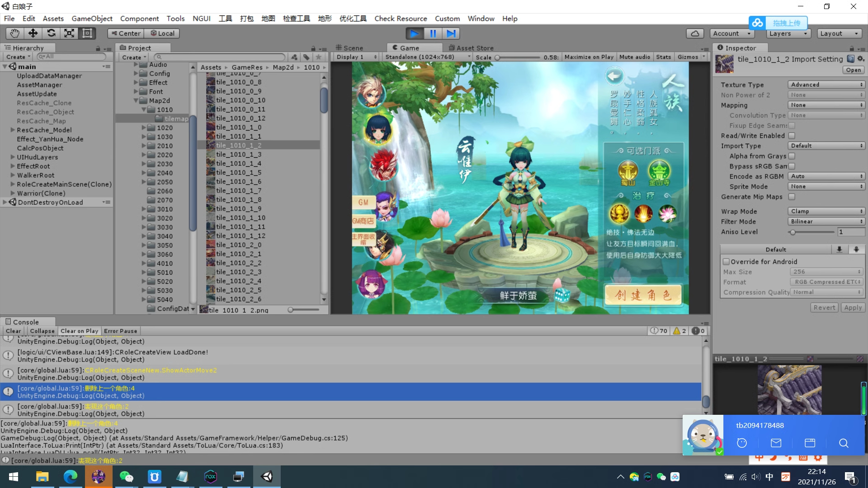Select the Scale tool
868x488 pixels.
[x=69, y=33]
